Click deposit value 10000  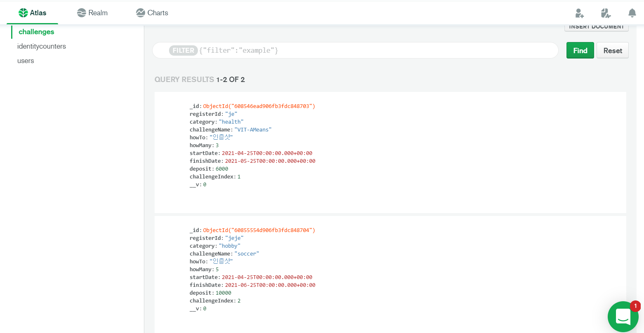pyautogui.click(x=223, y=293)
